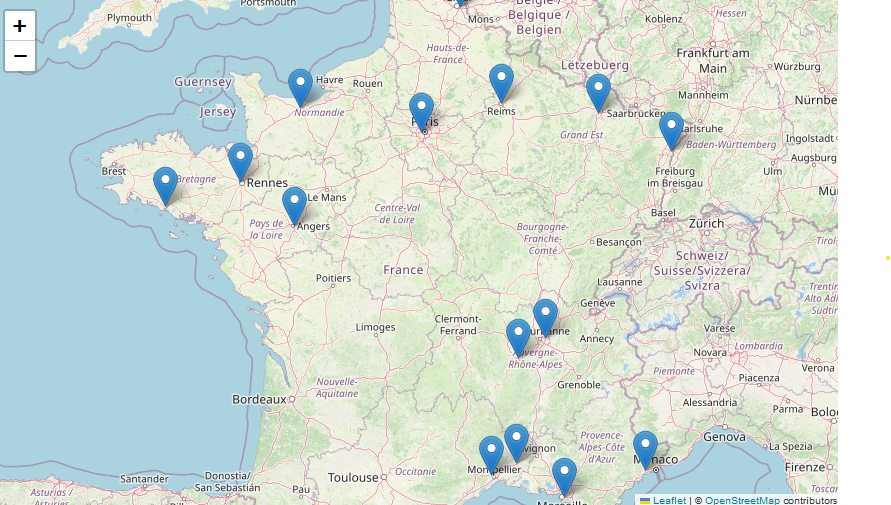The width and height of the screenshot is (891, 505).
Task: Click the Toulouse city label on map
Action: coord(353,478)
